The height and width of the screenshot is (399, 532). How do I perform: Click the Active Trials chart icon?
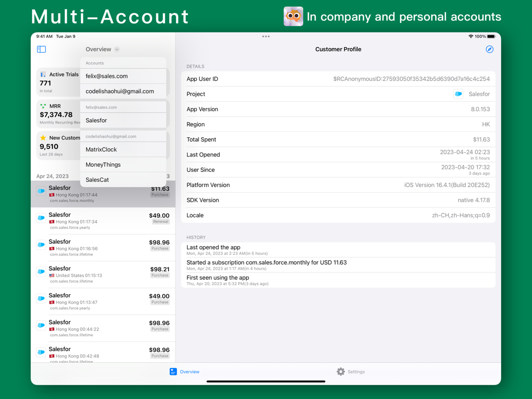click(43, 74)
